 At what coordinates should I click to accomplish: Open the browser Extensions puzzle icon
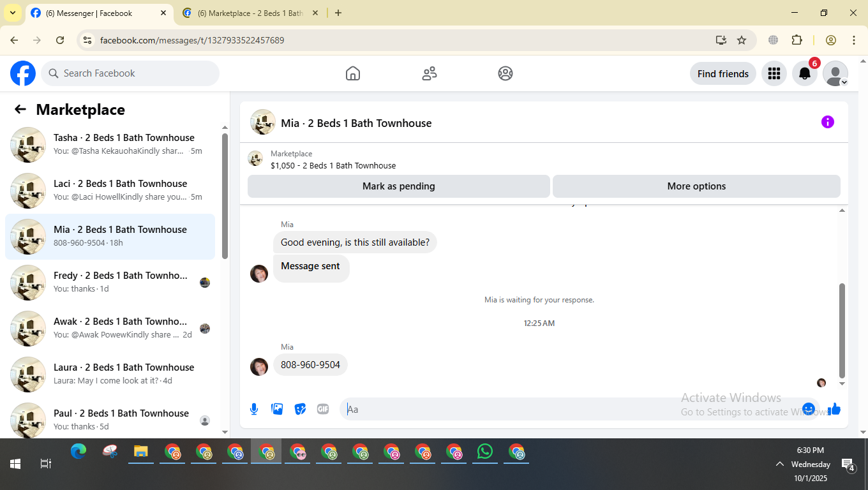(797, 40)
